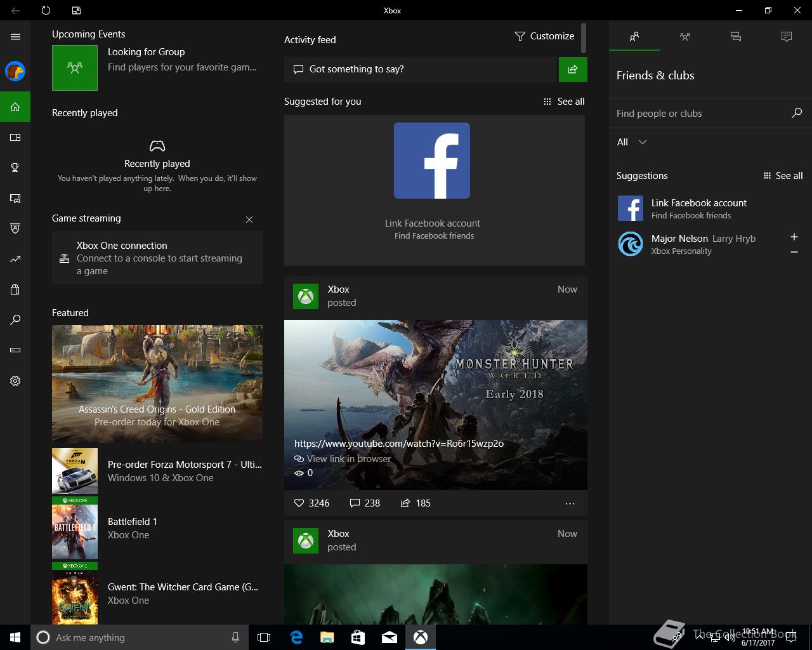Screen dimensions: 812x650
Task: Open Microsoft Edge from taskbar
Action: tap(296, 637)
